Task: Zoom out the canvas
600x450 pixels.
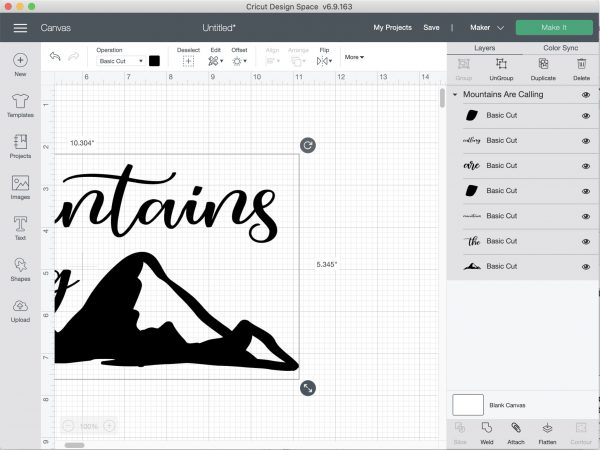Action: 68,426
